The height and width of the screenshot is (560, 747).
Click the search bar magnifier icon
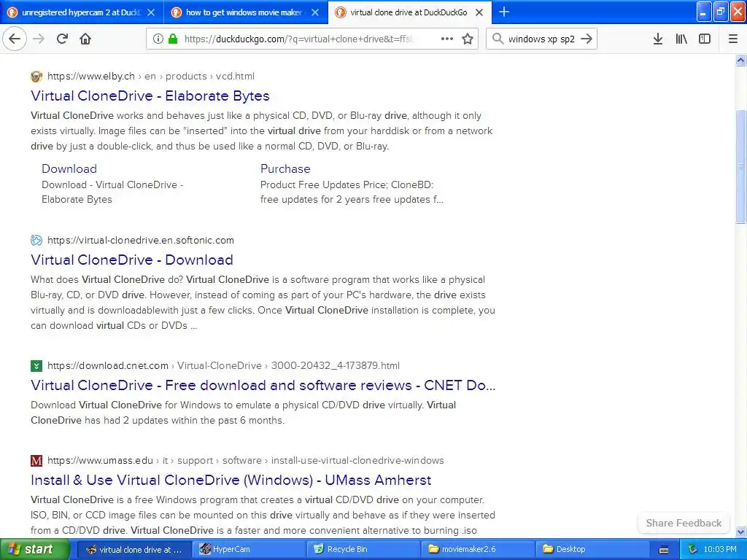(x=498, y=39)
